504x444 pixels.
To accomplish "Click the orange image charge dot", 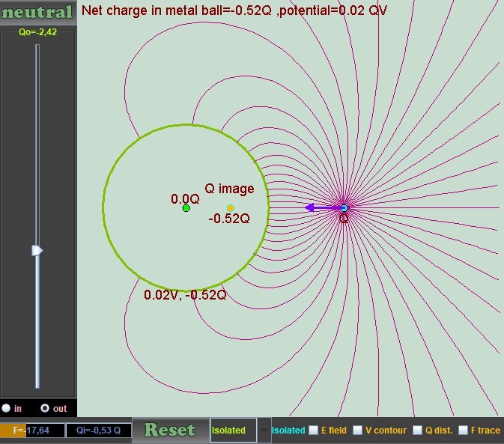I will (x=230, y=208).
